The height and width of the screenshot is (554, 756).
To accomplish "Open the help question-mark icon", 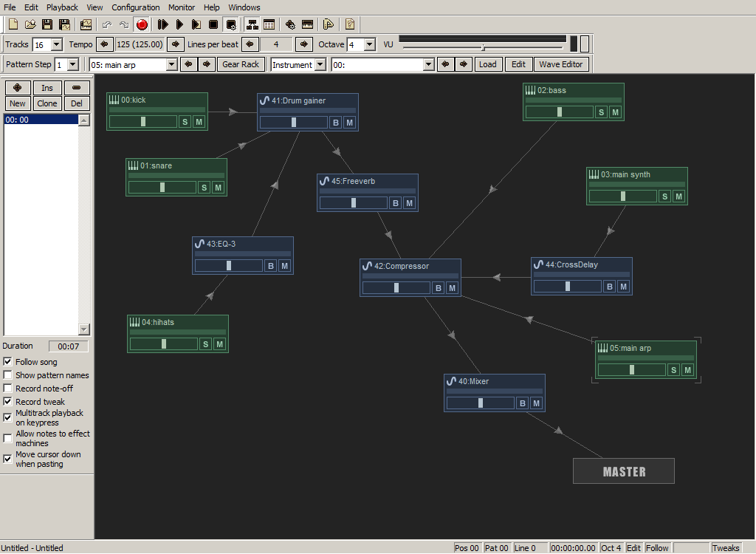I will 350,24.
